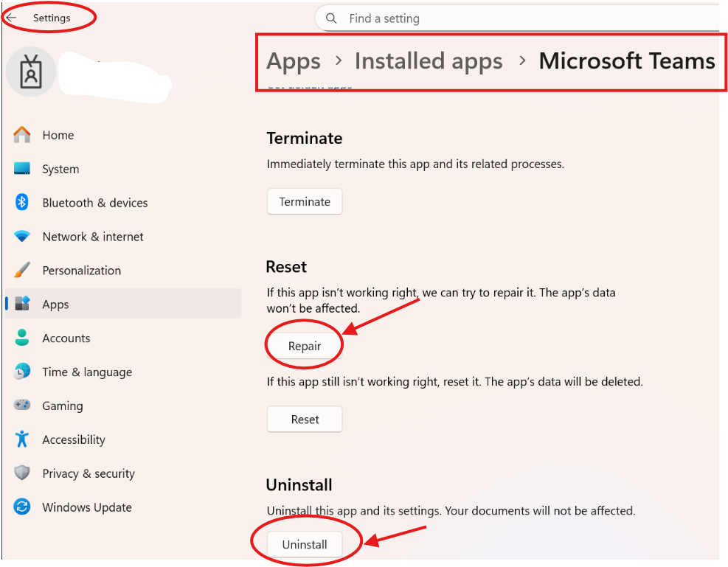This screenshot has height=567, width=728.
Task: Click the user profile avatar picture
Action: click(31, 72)
